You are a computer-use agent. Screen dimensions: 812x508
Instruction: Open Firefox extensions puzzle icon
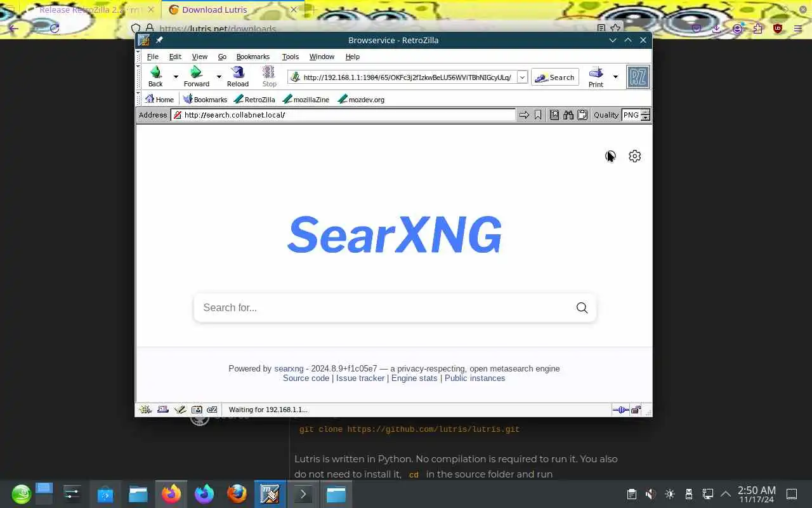[757, 29]
